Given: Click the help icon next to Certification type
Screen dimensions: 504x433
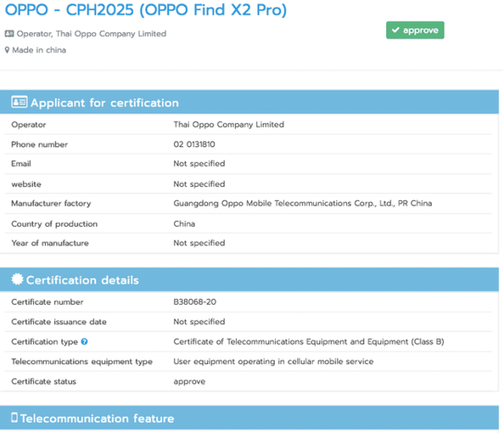Looking at the screenshot, I should point(84,341).
